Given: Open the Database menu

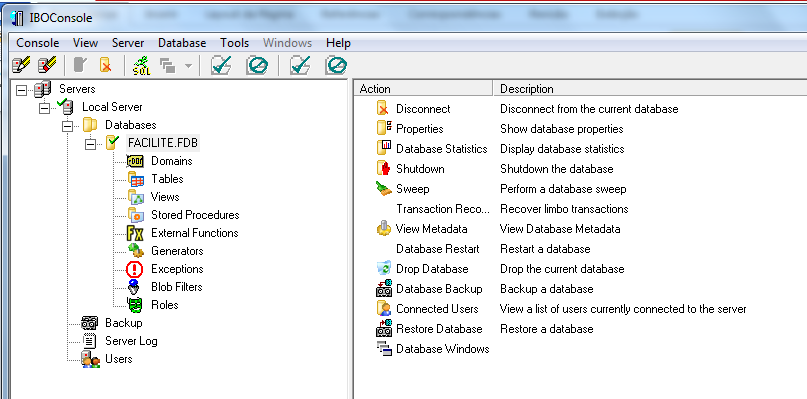Looking at the screenshot, I should [182, 43].
